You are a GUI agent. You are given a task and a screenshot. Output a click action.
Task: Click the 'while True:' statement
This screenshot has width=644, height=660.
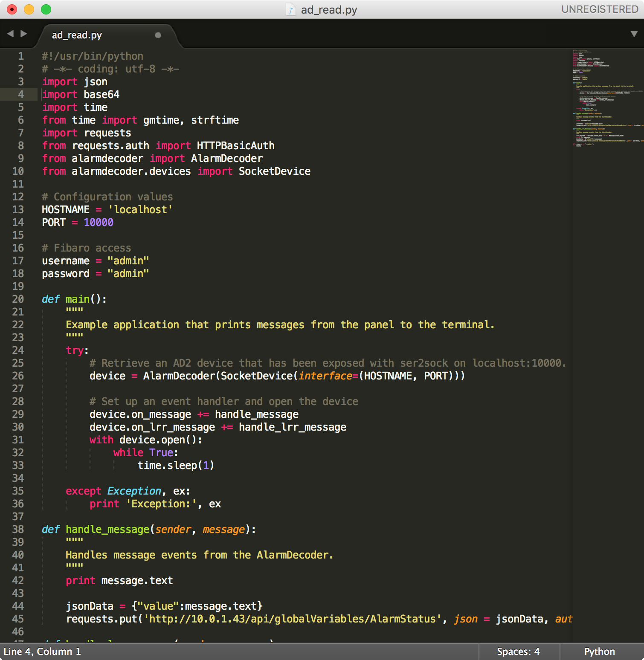[x=146, y=453]
